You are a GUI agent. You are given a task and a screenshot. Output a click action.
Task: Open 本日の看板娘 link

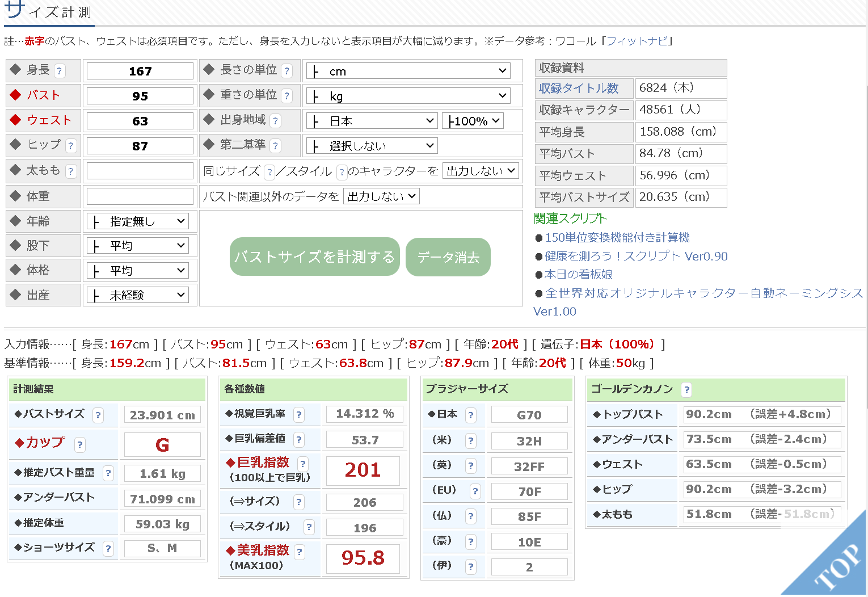(x=579, y=274)
